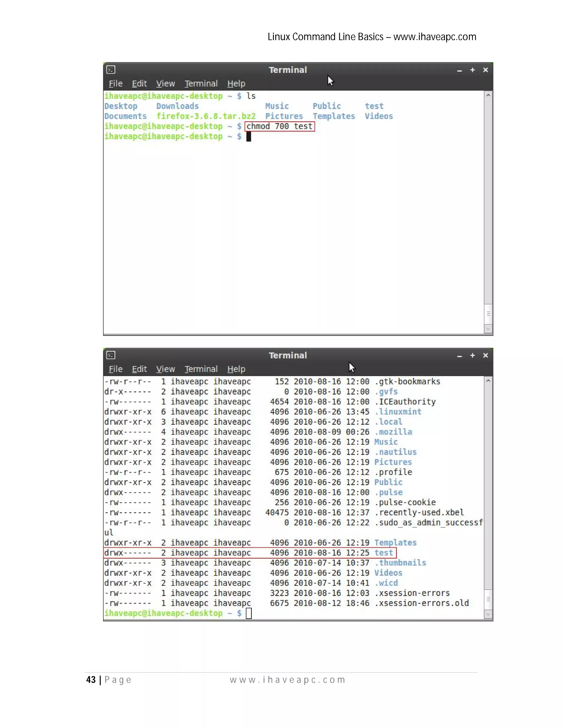The image size is (563, 728).
Task: Open Edit menu in top terminal
Action: [139, 84]
